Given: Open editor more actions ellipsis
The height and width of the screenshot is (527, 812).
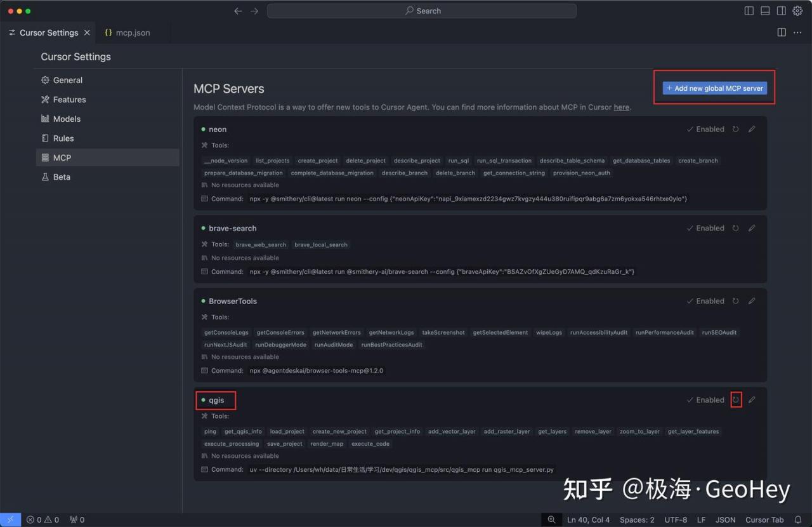Looking at the screenshot, I should [x=798, y=32].
